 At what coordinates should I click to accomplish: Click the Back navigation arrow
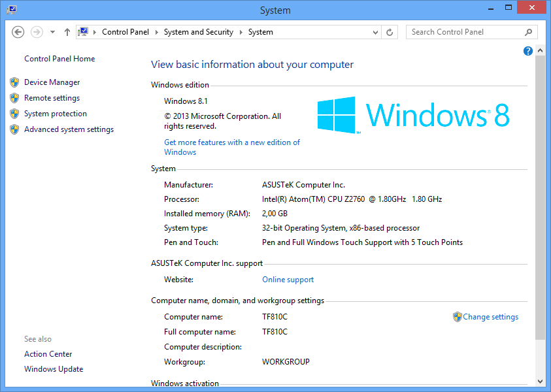(x=18, y=32)
